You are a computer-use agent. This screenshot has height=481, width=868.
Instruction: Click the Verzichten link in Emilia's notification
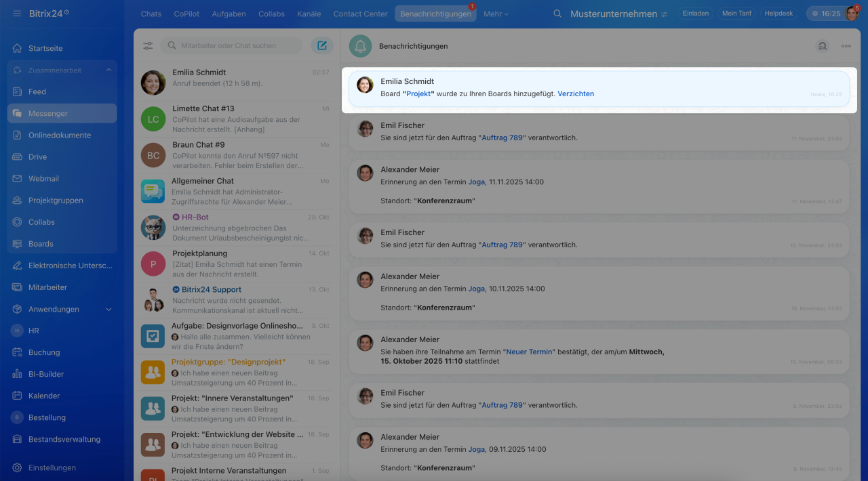pos(576,93)
